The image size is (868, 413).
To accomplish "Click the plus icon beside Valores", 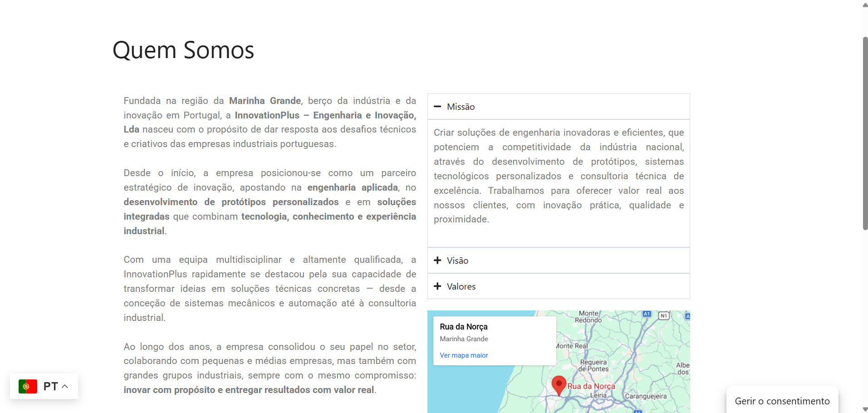I will coord(437,286).
